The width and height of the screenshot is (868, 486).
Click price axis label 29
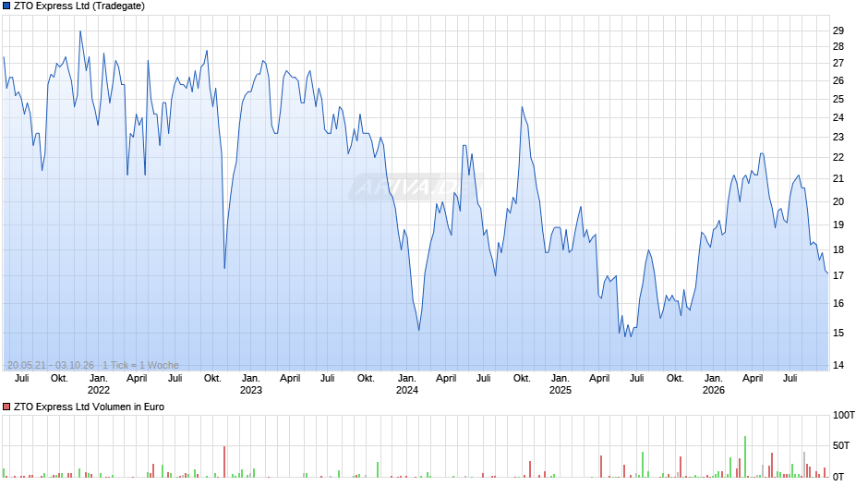coord(838,30)
